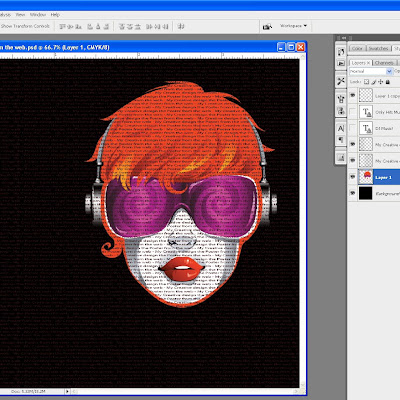The height and width of the screenshot is (400, 400).
Task: Click the Go to Bridge icon
Action: pyautogui.click(x=267, y=26)
